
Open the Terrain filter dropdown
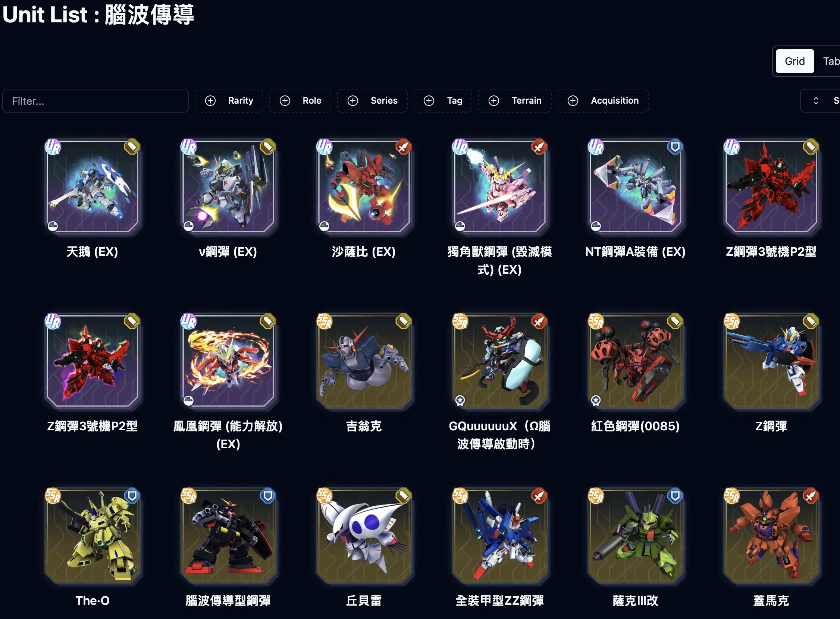tap(515, 100)
